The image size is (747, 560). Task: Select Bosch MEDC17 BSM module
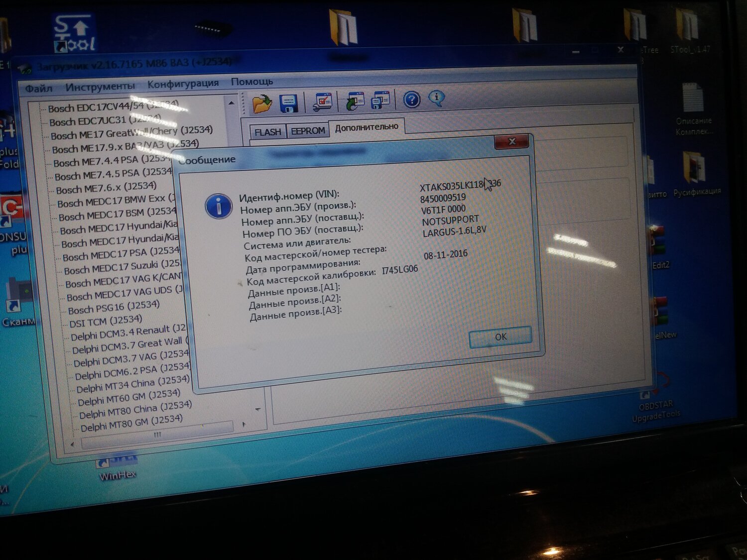118,215
